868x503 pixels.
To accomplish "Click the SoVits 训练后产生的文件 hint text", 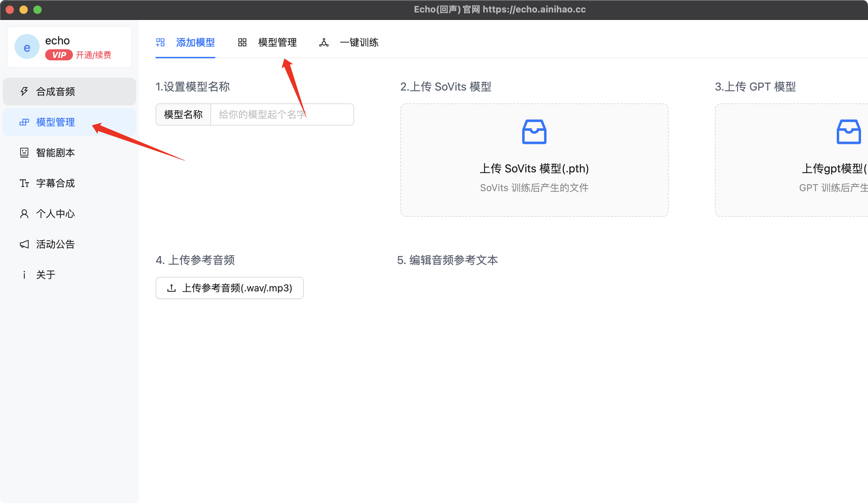I will (534, 188).
